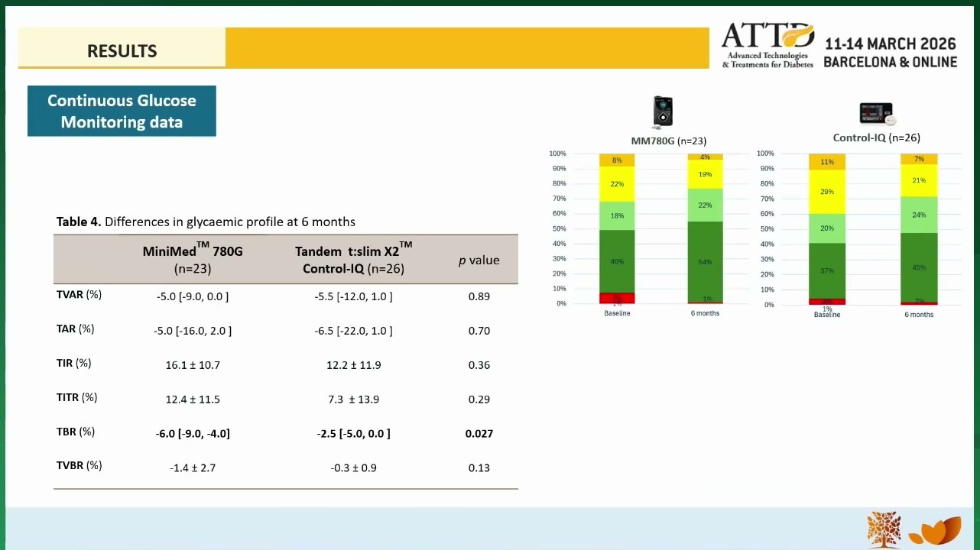Click the Tandem t:slim X2 Control-IQ column header
Viewport: 980px width, 550px height.
pyautogui.click(x=354, y=259)
